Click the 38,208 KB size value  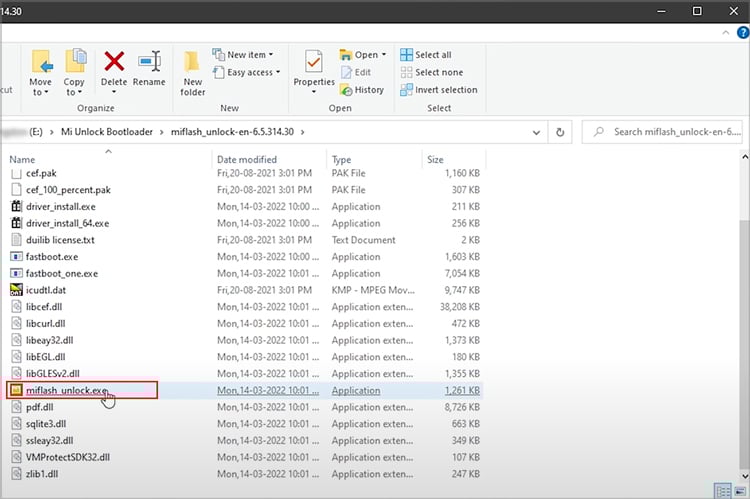pyautogui.click(x=460, y=307)
